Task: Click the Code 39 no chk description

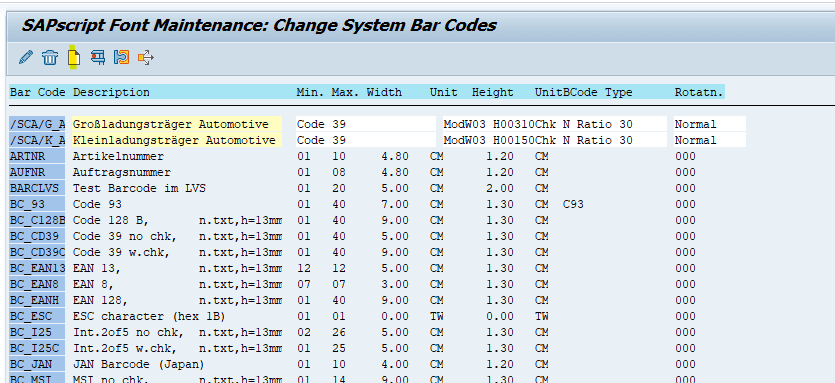Action: coord(125,237)
